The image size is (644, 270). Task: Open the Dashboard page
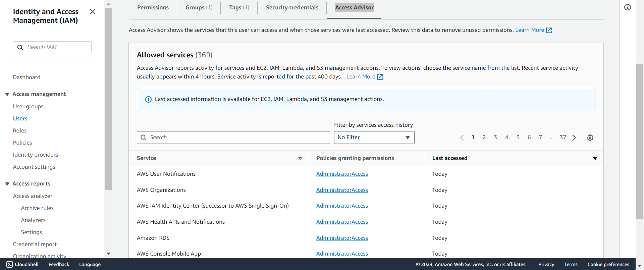(x=26, y=77)
